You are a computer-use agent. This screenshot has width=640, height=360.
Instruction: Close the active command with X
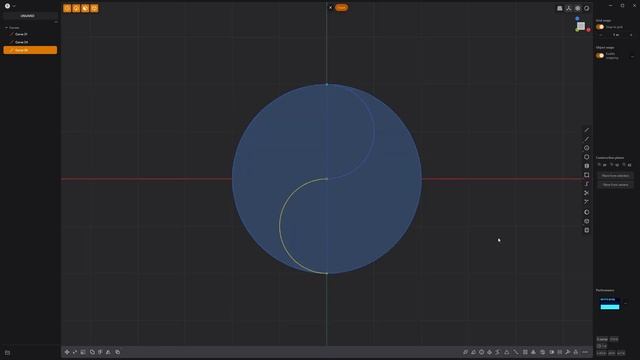[331, 7]
